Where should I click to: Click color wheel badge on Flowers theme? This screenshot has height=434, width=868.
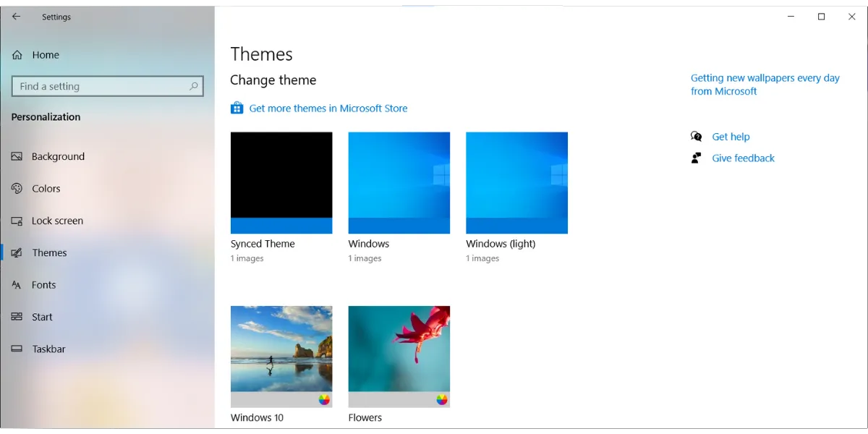coord(442,399)
